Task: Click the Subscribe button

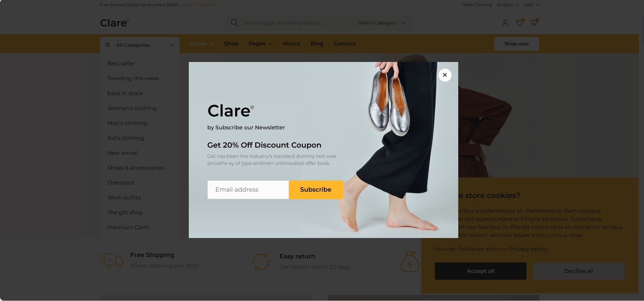Action: (316, 190)
